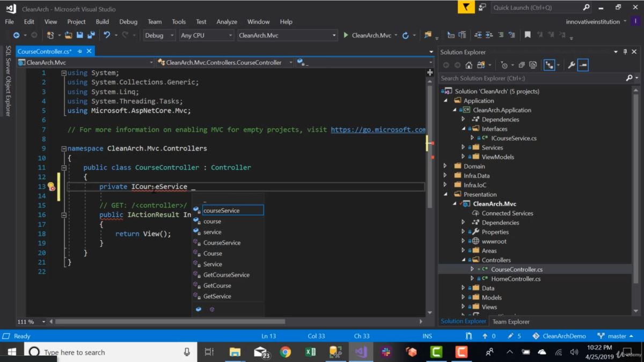The height and width of the screenshot is (362, 644).
Task: Open the go.microsoft.com link in comment
Action: point(378,130)
